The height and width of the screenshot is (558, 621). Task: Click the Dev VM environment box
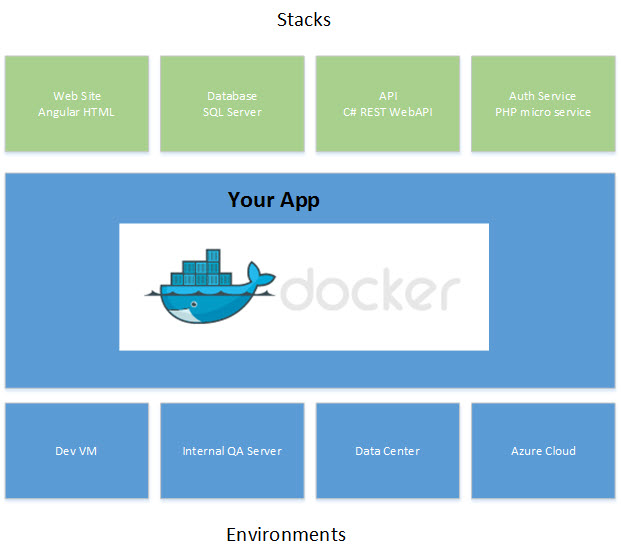click(x=77, y=450)
